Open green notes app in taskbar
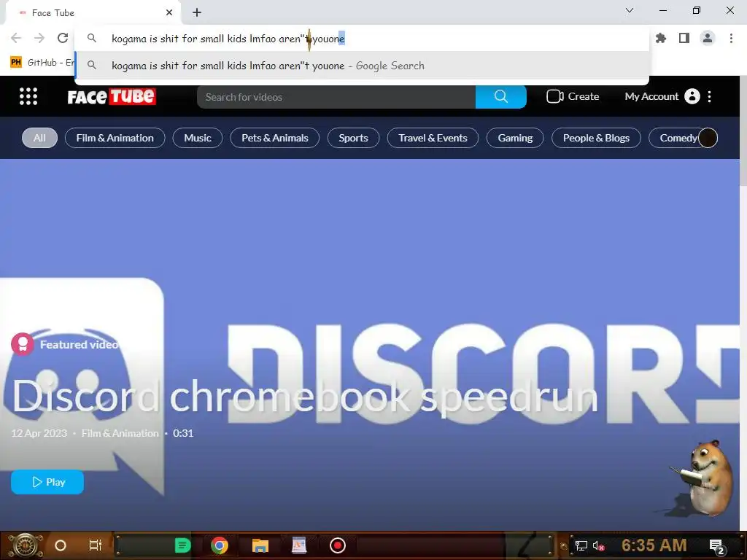747x560 pixels. pos(182,545)
